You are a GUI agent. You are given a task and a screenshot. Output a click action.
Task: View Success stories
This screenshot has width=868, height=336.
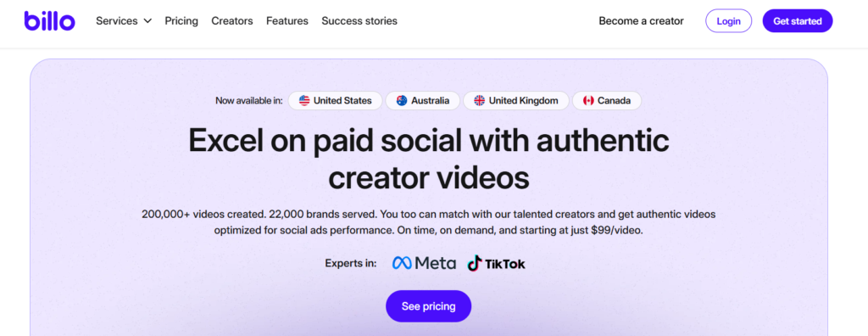[x=359, y=21]
